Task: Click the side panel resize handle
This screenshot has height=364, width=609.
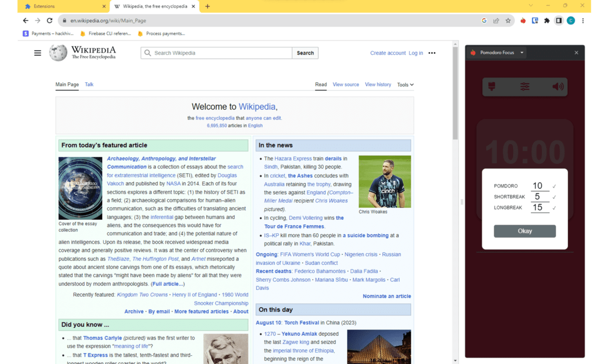Action: click(462, 202)
